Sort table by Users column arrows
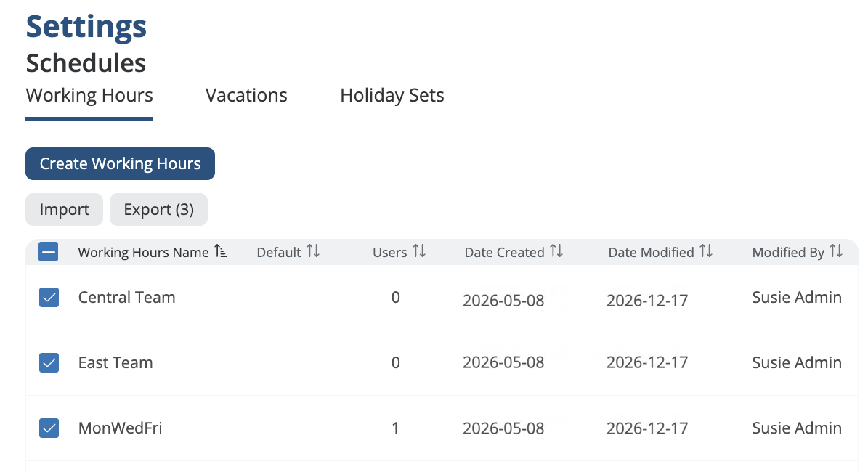The image size is (868, 472). (419, 251)
